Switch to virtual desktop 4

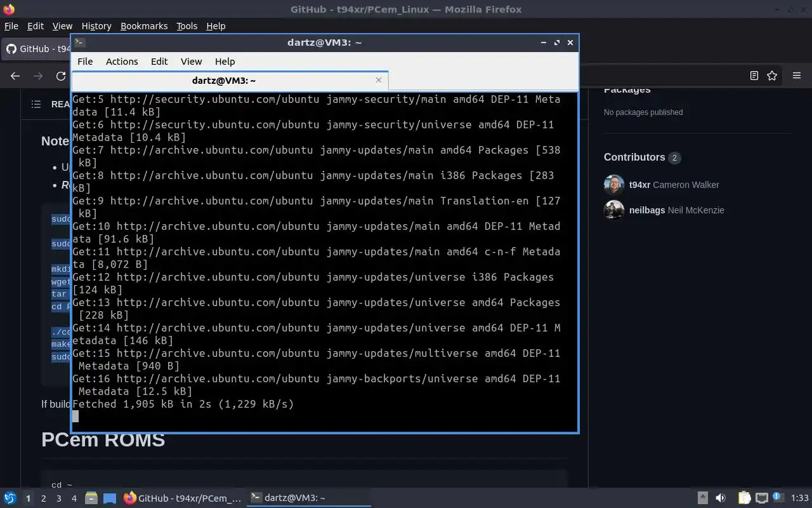74,498
